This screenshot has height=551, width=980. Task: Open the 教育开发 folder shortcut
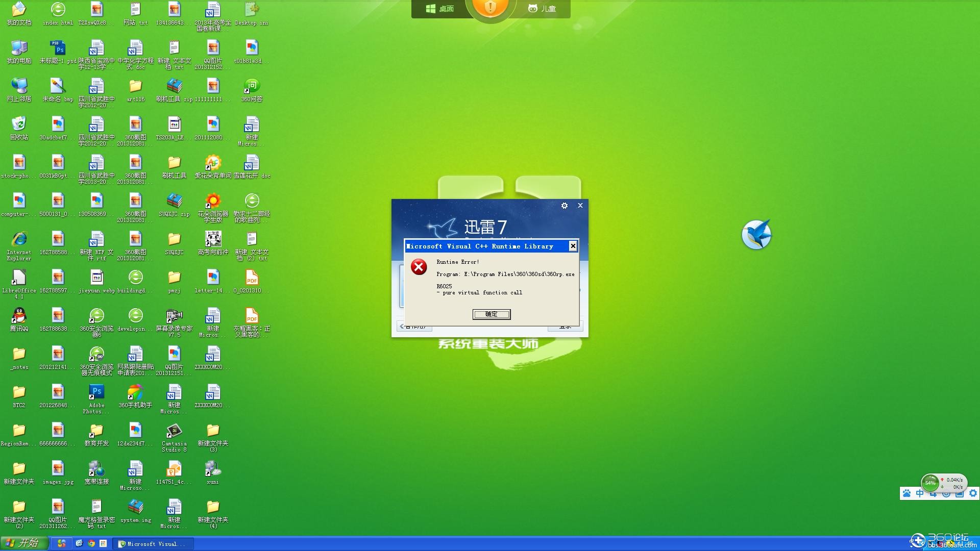point(96,435)
